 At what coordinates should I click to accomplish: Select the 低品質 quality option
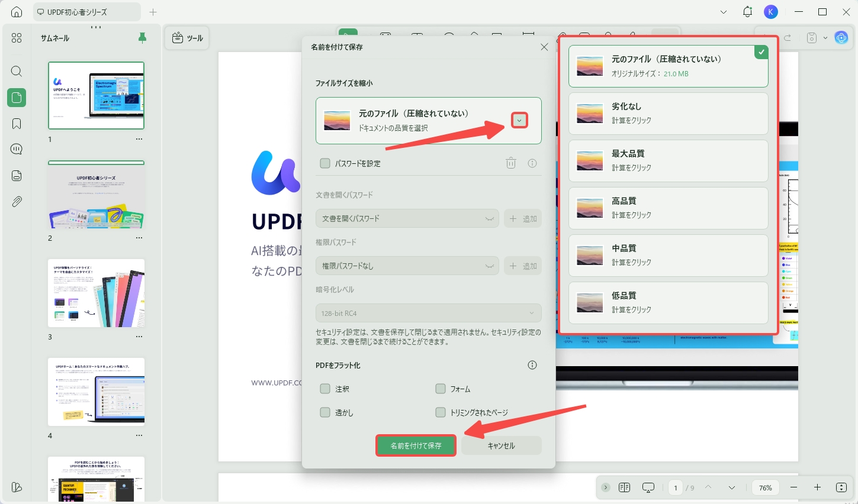(669, 303)
